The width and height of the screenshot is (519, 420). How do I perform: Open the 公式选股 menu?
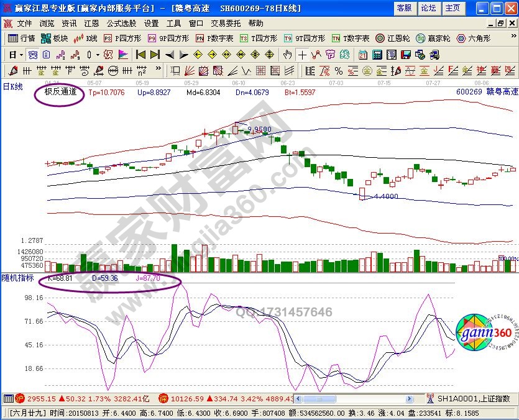(x=121, y=24)
